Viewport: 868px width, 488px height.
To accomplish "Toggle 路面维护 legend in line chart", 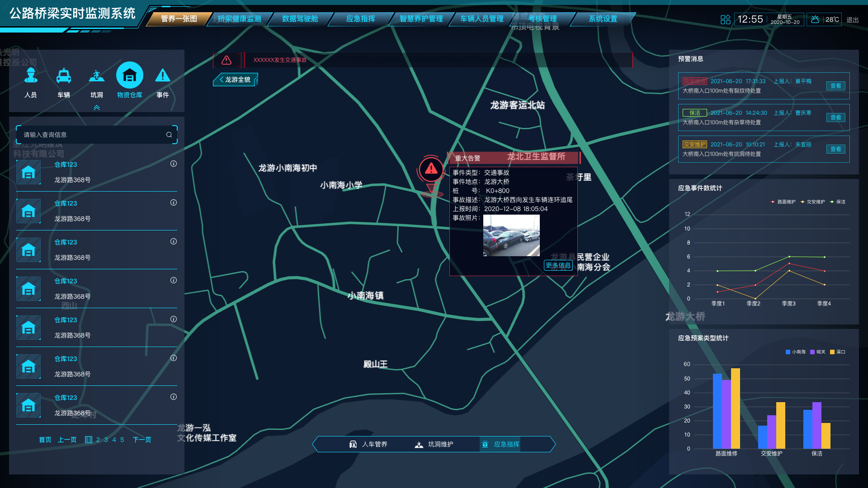I will (x=783, y=202).
